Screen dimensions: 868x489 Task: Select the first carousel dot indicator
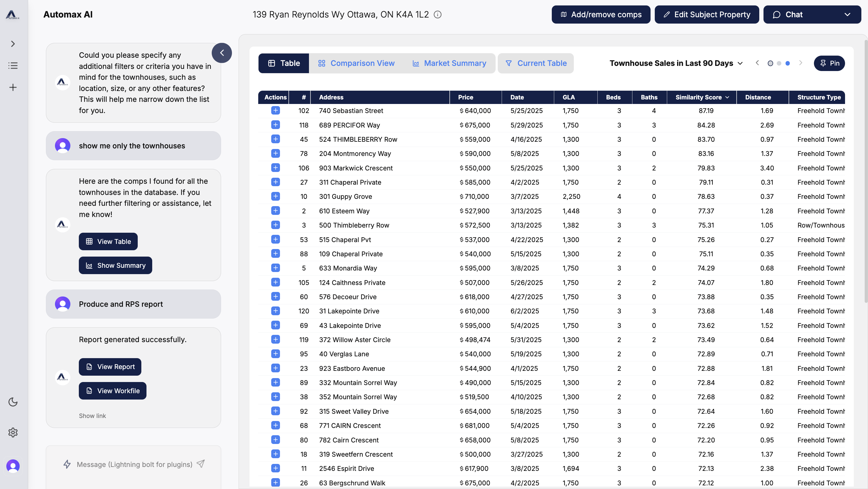coord(770,63)
